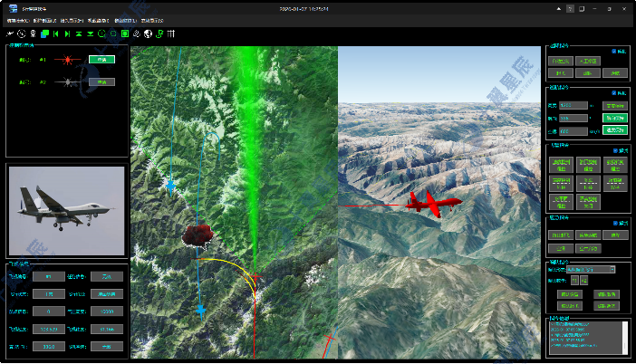Image resolution: width=636 pixels, height=364 pixels.
Task: Click the skip-to-start toolbar icon
Action: (56, 34)
